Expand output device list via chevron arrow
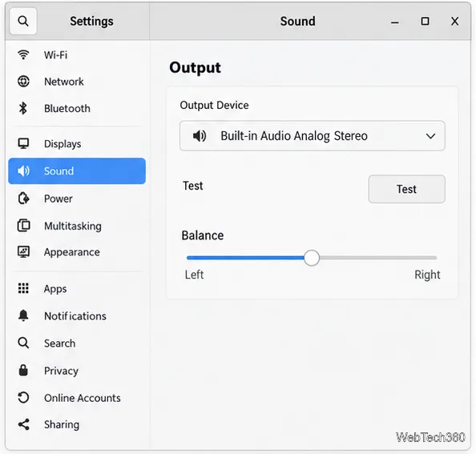This screenshot has width=476, height=454. pos(430,136)
